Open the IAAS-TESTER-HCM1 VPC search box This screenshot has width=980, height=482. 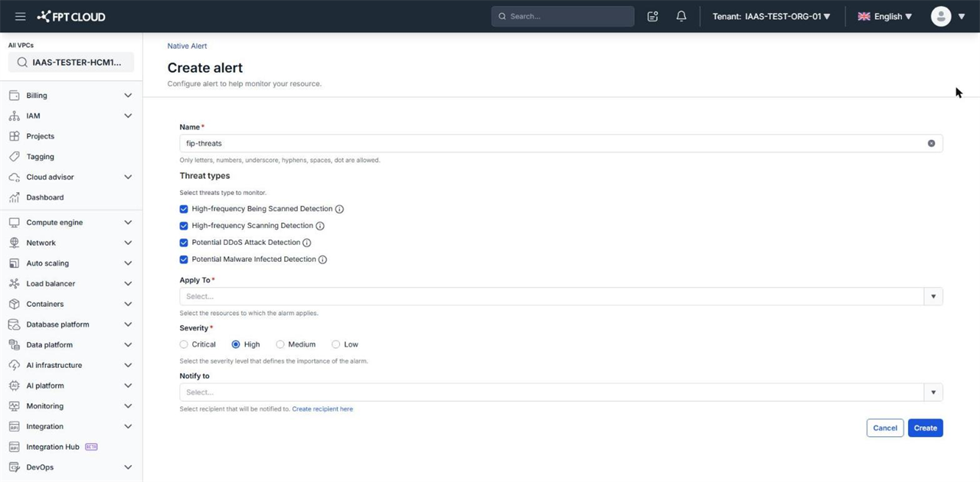[71, 62]
